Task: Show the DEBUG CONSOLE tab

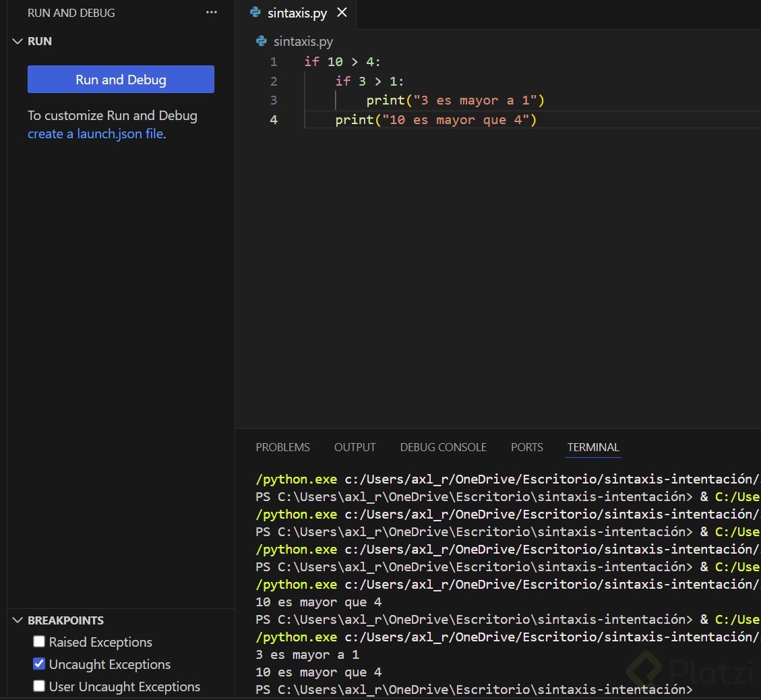Action: (x=443, y=447)
